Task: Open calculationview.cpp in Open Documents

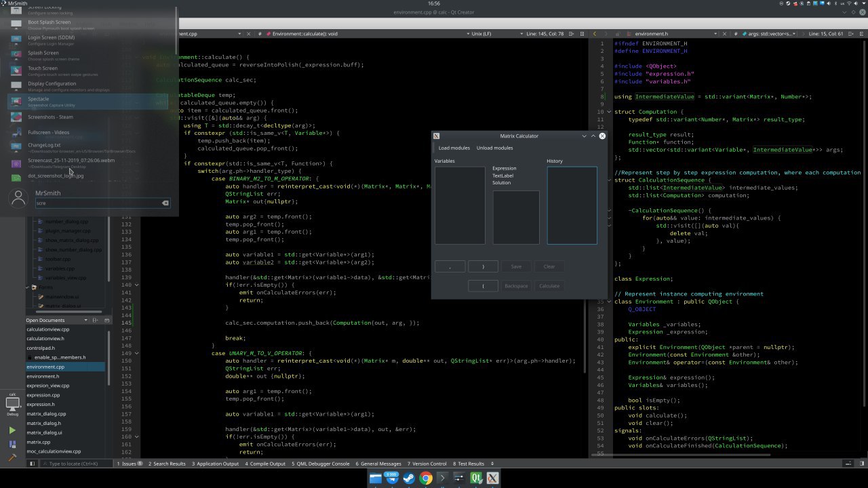Action: click(x=65, y=329)
